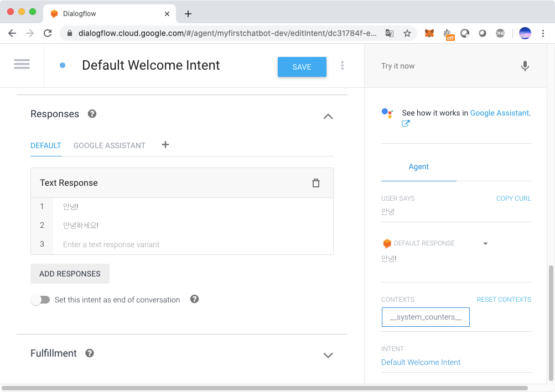The height and width of the screenshot is (392, 555).
Task: Delete the Text Response via trash icon
Action: (316, 183)
